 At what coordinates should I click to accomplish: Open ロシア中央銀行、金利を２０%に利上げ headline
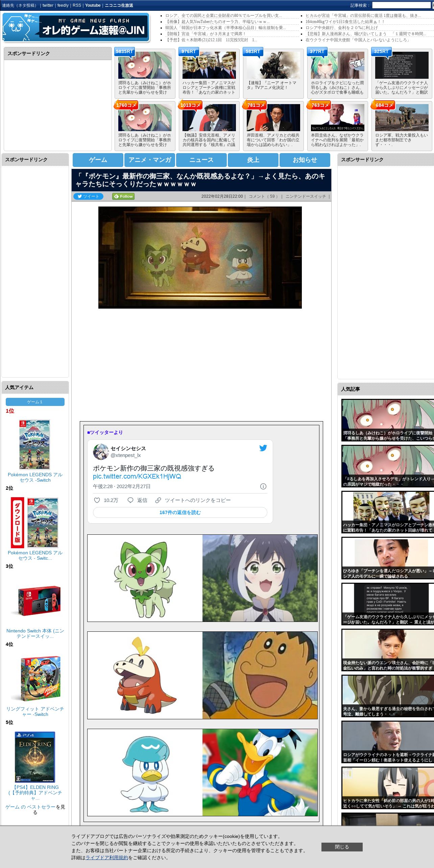(342, 28)
